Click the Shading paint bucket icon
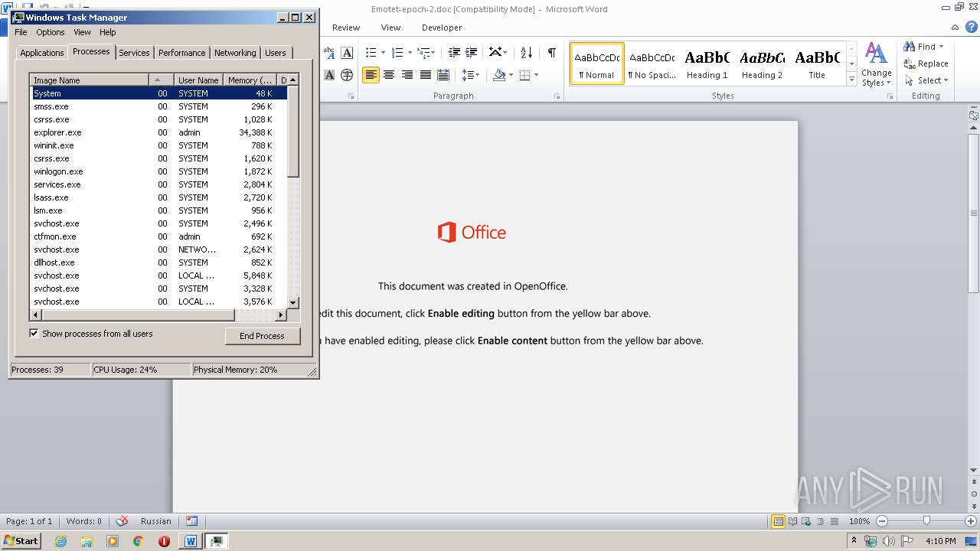The width and height of the screenshot is (980, 551). [x=499, y=75]
